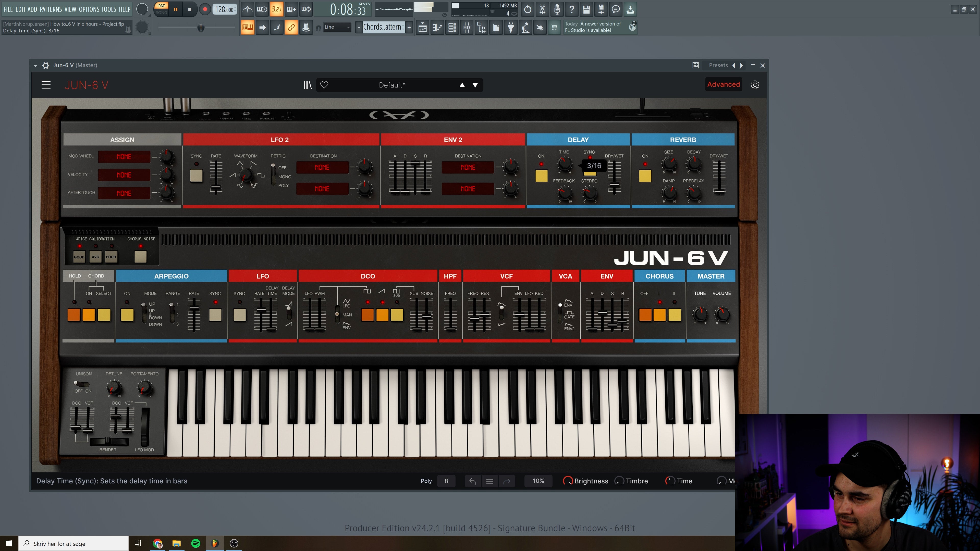
Task: Open JUN-6 V settings gear
Action: tap(755, 85)
